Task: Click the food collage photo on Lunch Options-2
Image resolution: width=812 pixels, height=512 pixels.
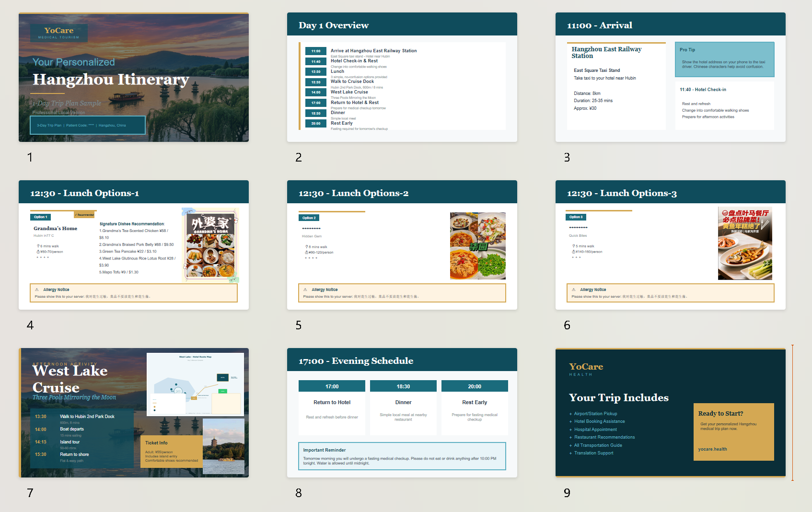Action: click(478, 246)
